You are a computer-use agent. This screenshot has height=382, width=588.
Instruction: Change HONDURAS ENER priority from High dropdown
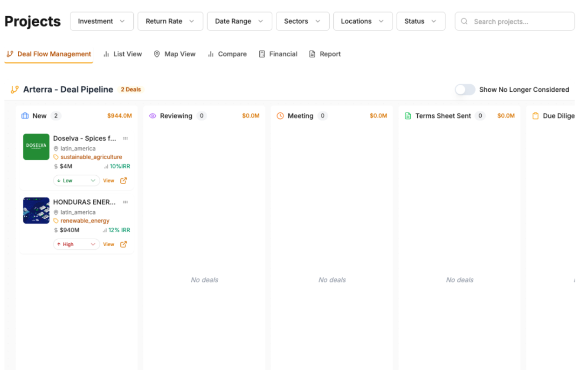[77, 244]
